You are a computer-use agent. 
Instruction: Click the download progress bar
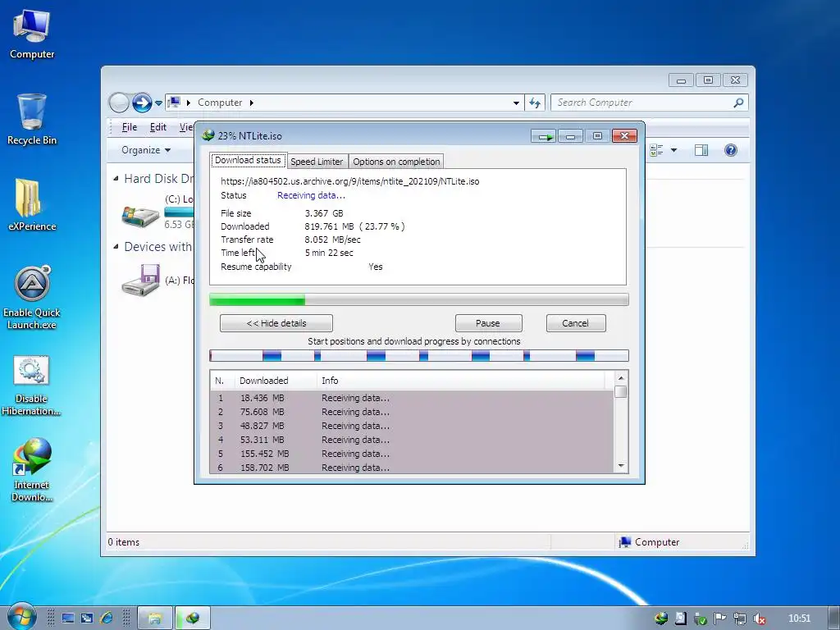[419, 299]
